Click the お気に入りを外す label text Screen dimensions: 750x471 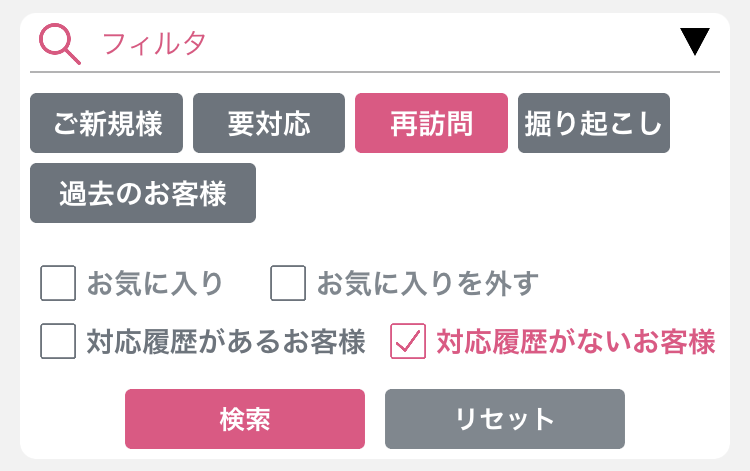point(428,283)
